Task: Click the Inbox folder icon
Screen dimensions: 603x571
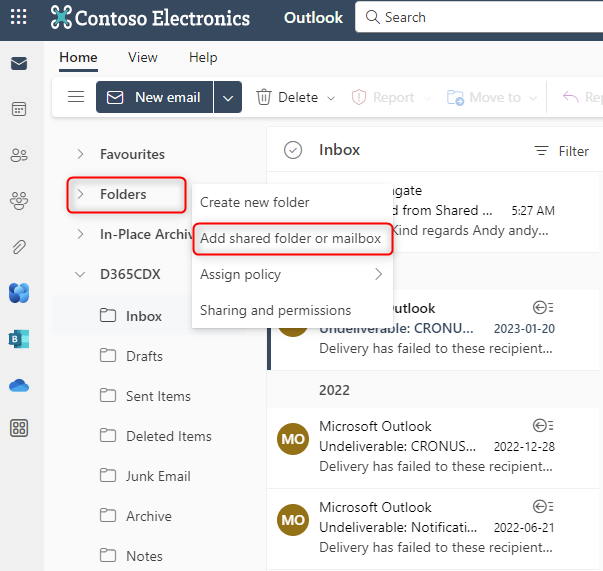Action: pos(108,315)
